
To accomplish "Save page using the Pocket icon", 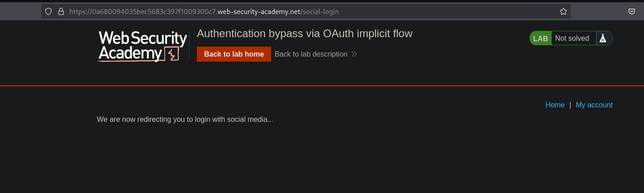I will click(x=632, y=12).
